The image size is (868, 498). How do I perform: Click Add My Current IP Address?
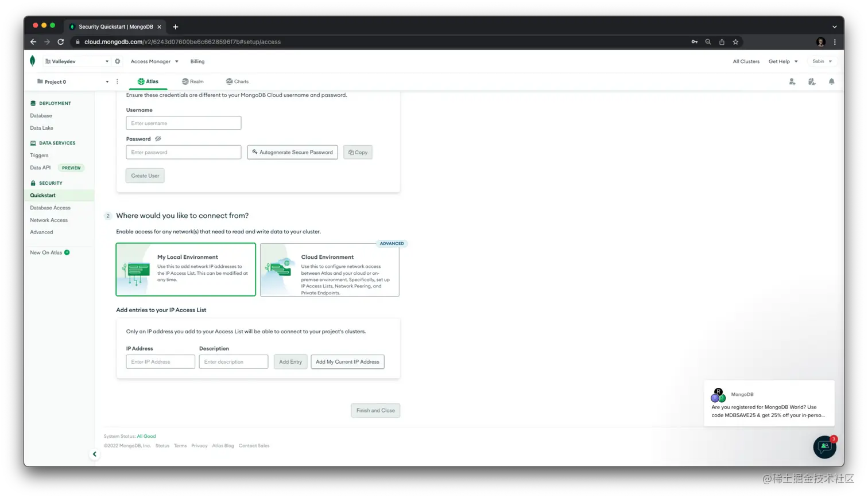click(347, 361)
